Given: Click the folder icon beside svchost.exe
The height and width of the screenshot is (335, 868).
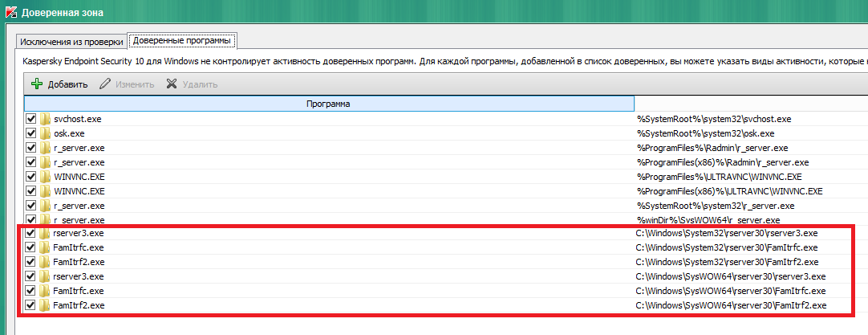Looking at the screenshot, I should [45, 119].
